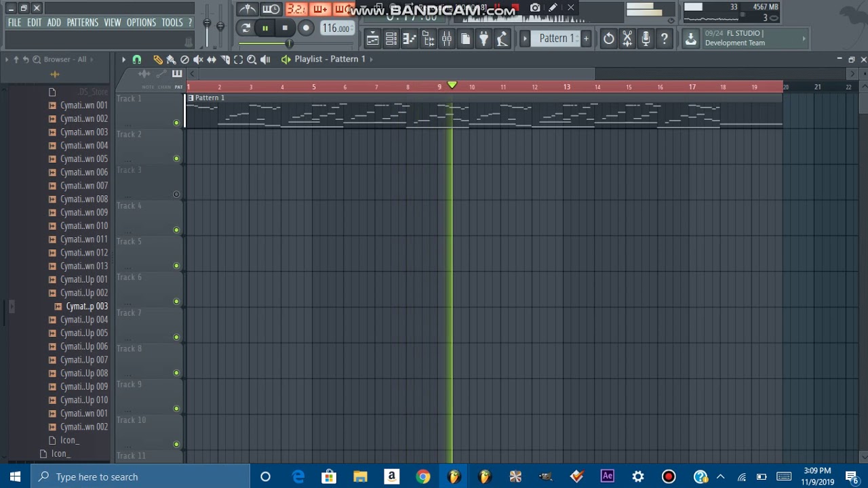Viewport: 868px width, 488px height.
Task: Open the EDIT menu
Action: pyautogui.click(x=35, y=22)
